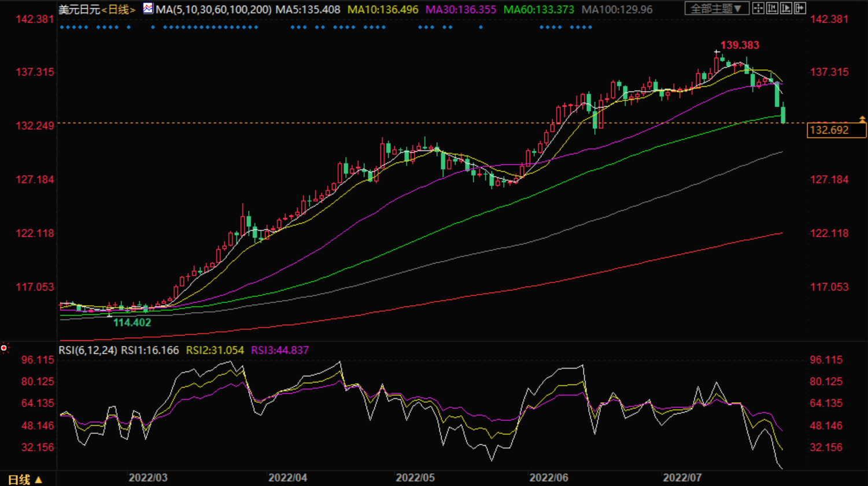Viewport: 868px width, 486px height.
Task: Click the jump-to-start chart range icon
Action: 772,8
